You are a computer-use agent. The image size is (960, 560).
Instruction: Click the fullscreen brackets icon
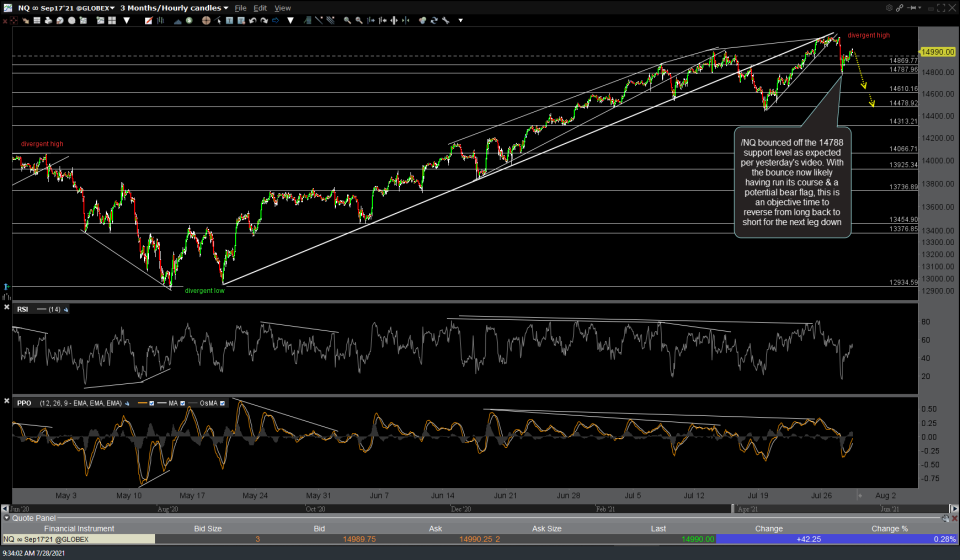point(941,8)
